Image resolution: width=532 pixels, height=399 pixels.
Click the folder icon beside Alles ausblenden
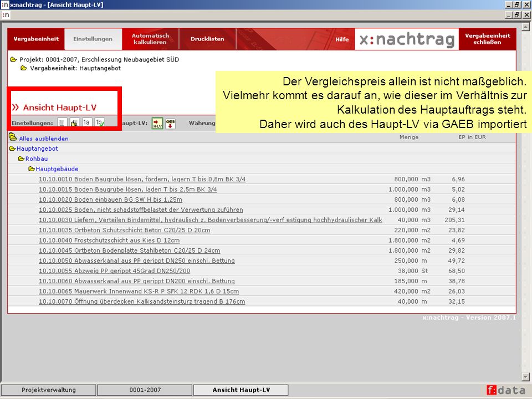point(13,137)
